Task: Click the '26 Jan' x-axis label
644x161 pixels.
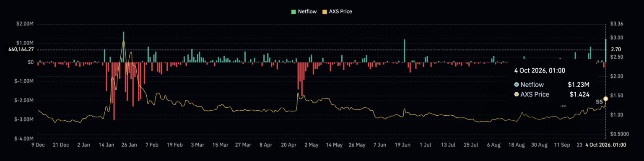Action: [x=129, y=145]
